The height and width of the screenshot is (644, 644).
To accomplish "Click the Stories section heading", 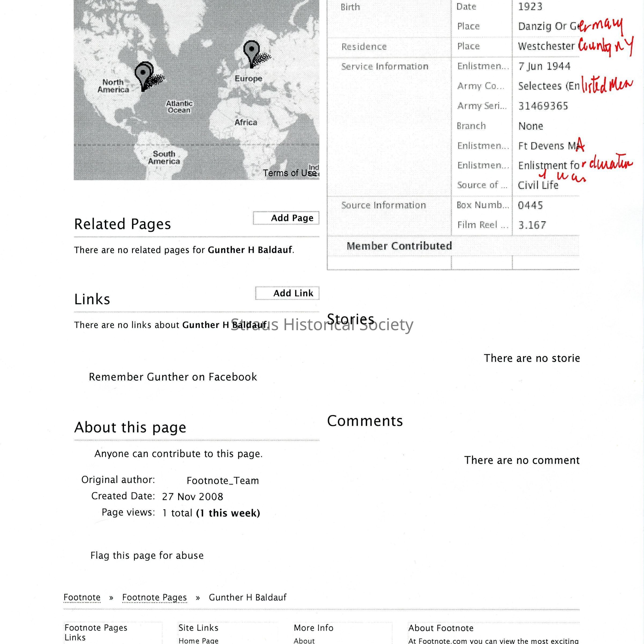I will [x=350, y=319].
